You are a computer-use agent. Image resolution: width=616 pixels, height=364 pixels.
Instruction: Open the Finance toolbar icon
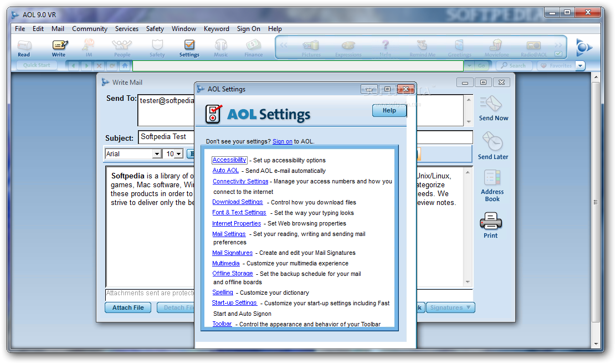click(253, 48)
